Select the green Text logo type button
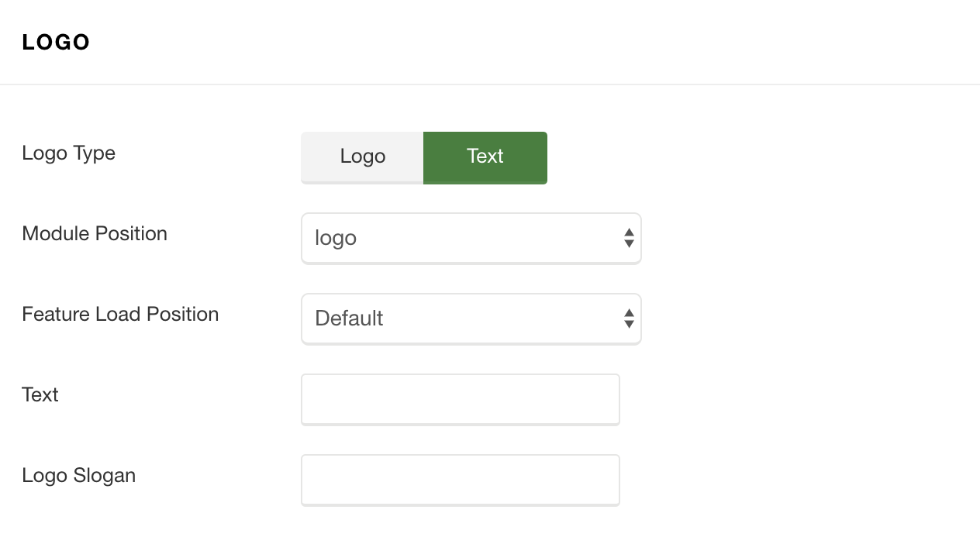This screenshot has width=980, height=544. point(485,157)
